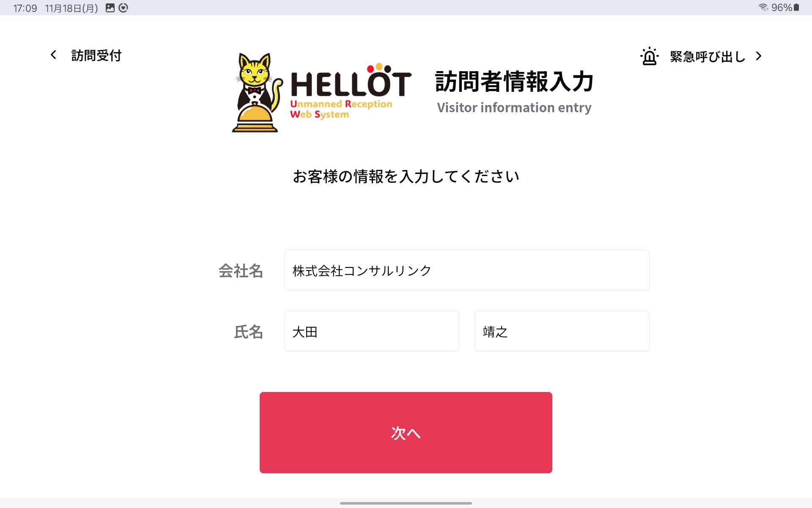Tap the bottom home gesture bar
The height and width of the screenshot is (508, 812).
pos(406,503)
